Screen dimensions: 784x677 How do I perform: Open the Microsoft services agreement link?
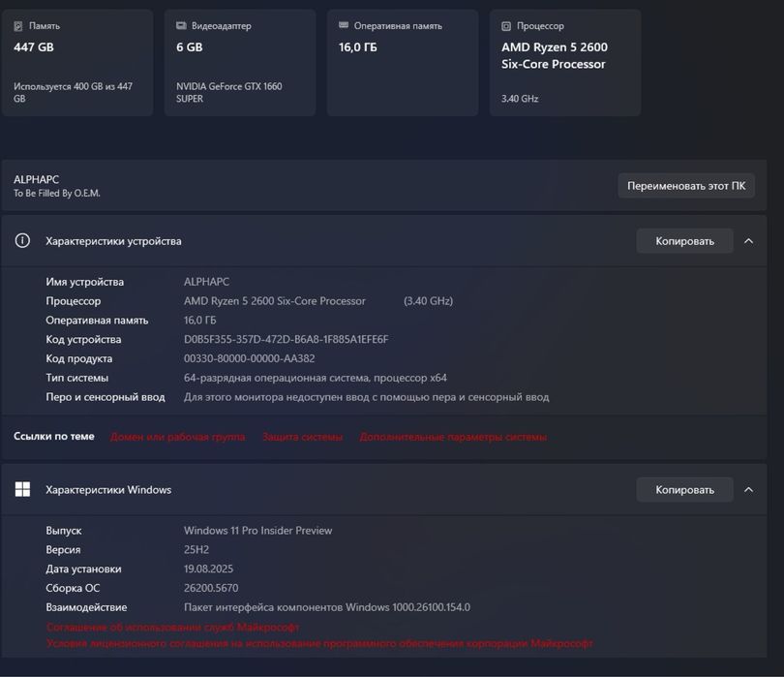(173, 627)
